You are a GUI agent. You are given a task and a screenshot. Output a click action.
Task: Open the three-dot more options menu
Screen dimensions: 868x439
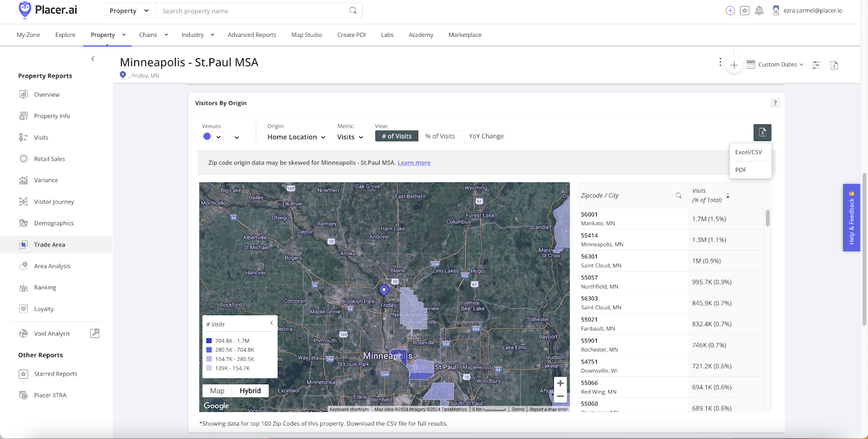point(720,62)
